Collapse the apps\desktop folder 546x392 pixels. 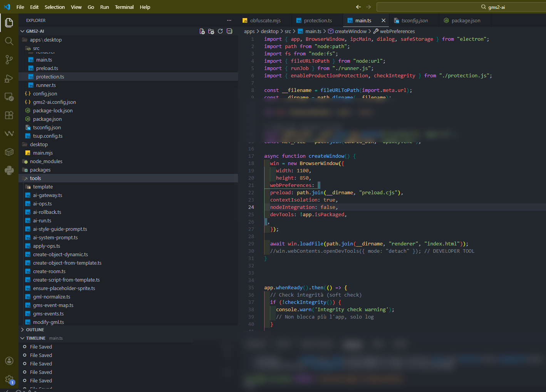click(128, 40)
